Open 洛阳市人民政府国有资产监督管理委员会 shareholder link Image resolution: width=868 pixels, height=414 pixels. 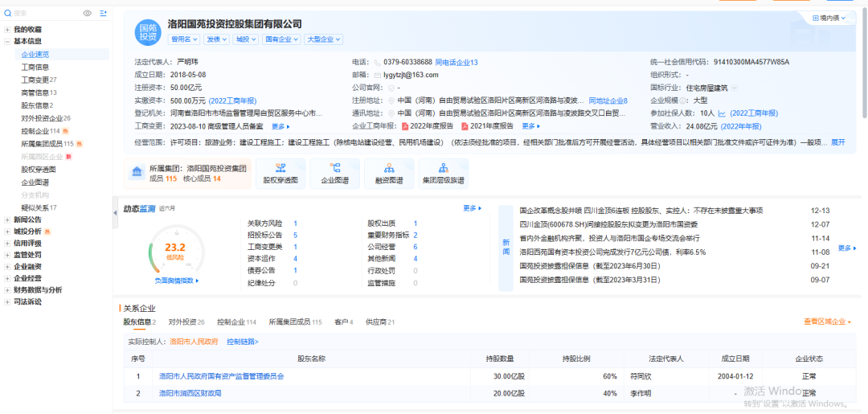222,376
